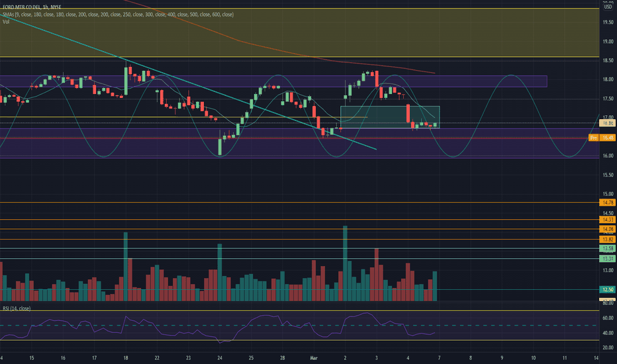Click date 8 on time axis
This screenshot has width=617, height=364.
(x=471, y=358)
